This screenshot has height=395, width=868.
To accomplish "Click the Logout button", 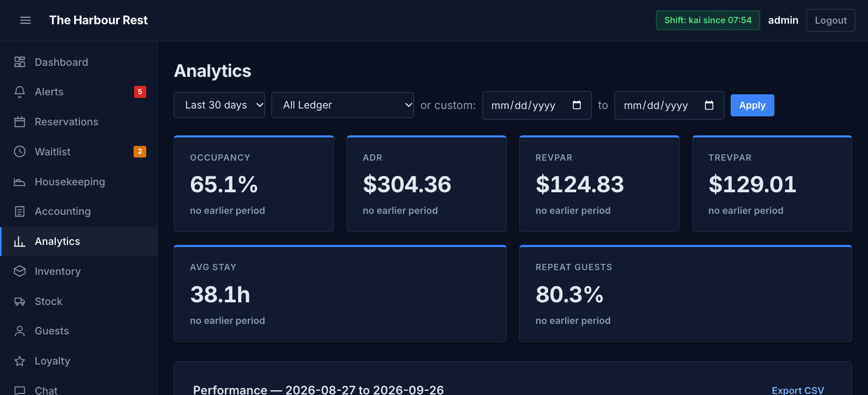I will pyautogui.click(x=831, y=21).
